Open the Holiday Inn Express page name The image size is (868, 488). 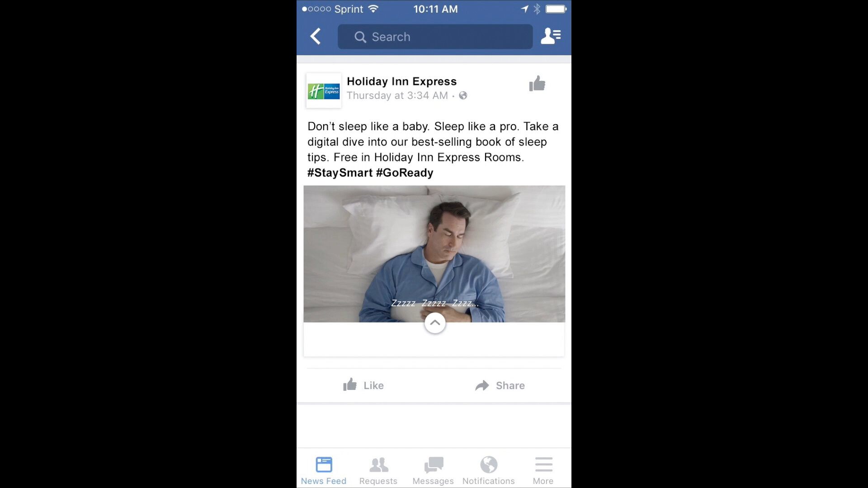401,81
